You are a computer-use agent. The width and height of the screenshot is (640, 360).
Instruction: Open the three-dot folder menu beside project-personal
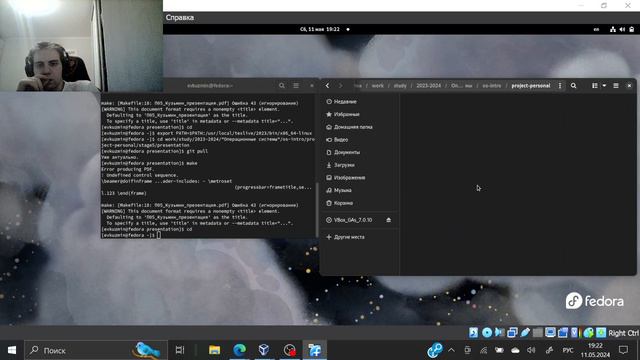click(560, 86)
